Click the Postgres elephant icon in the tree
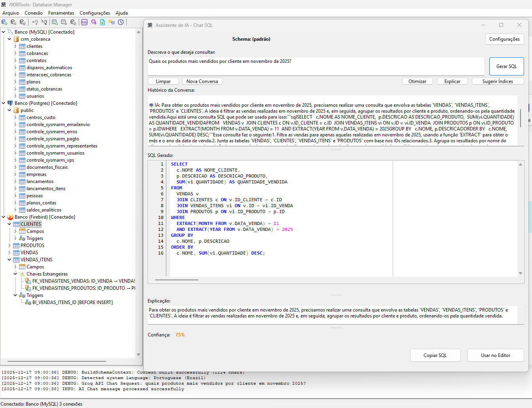 (x=10, y=103)
